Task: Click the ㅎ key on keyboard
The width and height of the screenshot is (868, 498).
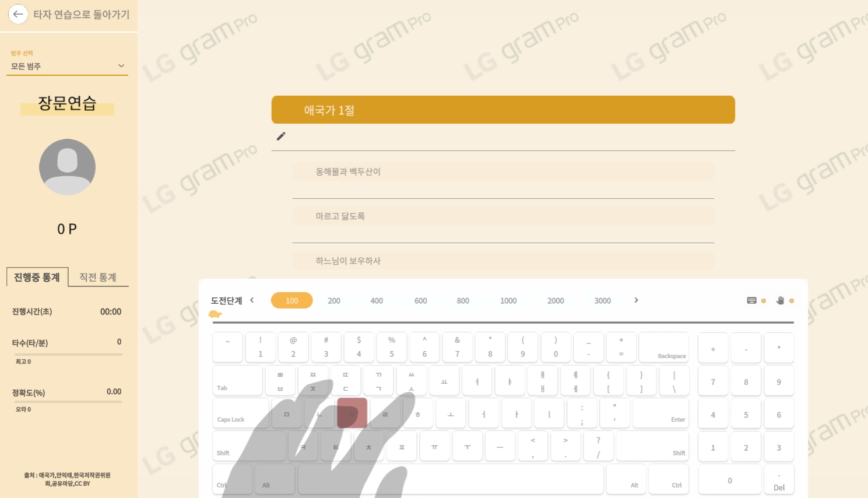Action: point(417,413)
